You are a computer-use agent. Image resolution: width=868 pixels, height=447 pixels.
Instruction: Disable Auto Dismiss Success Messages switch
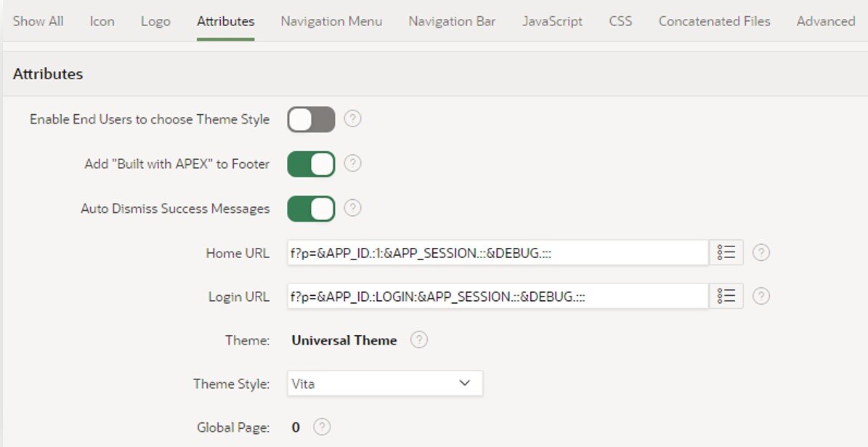[x=311, y=209]
